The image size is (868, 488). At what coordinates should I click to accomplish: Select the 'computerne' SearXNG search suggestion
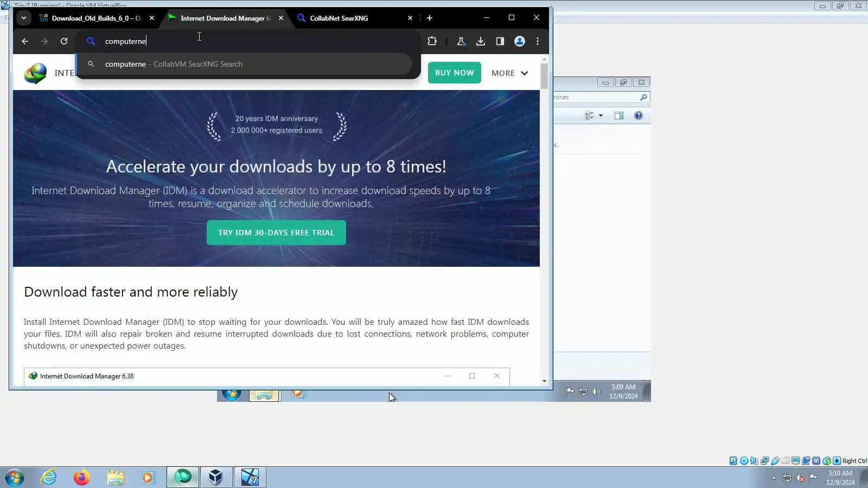coord(244,64)
